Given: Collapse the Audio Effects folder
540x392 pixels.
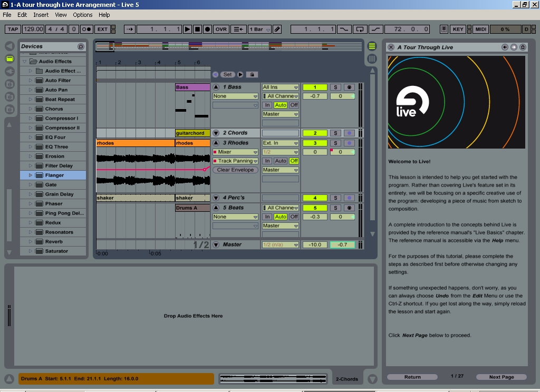Looking at the screenshot, I should click(24, 62).
